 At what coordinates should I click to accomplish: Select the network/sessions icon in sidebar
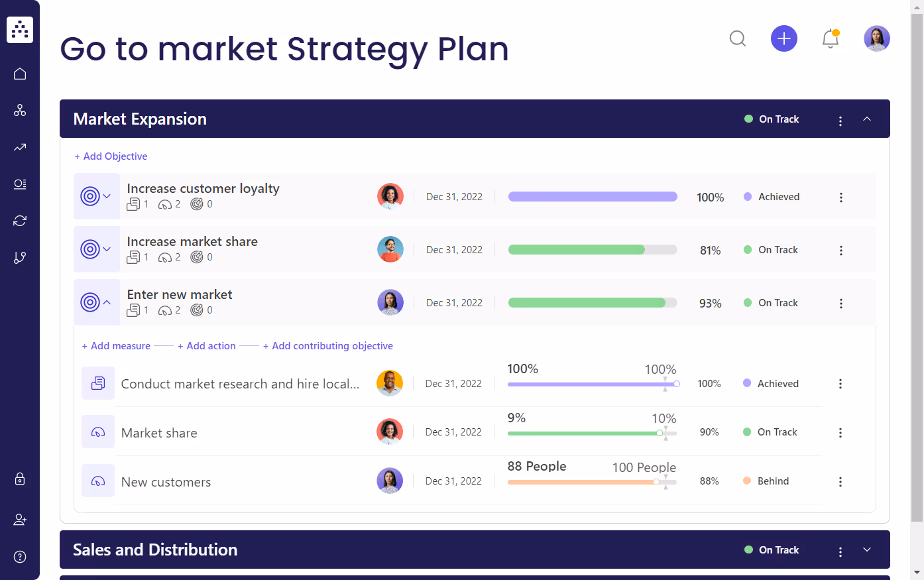(x=20, y=110)
